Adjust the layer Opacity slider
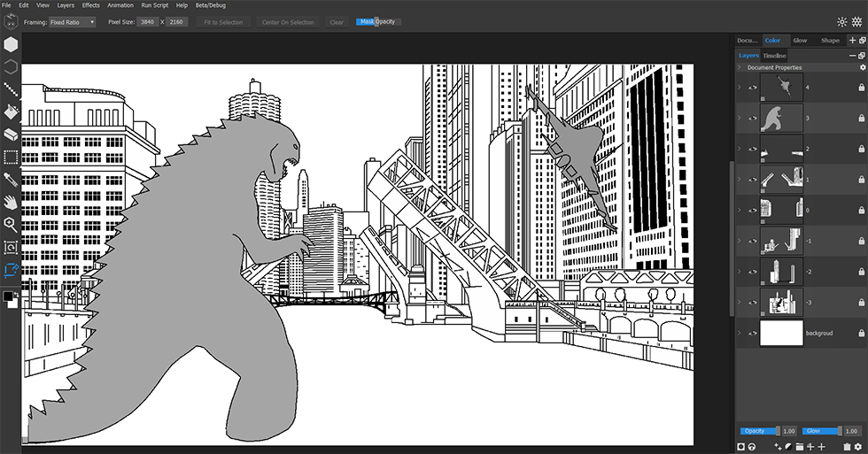 coord(761,431)
